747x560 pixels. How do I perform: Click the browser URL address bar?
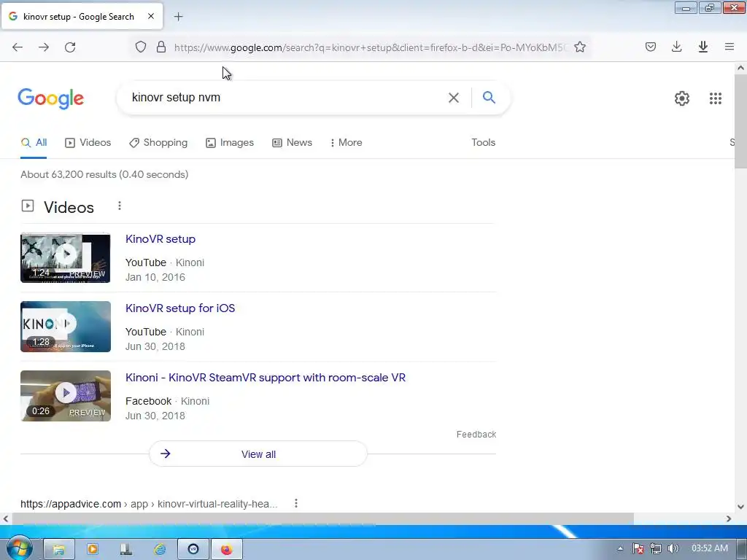(x=371, y=47)
